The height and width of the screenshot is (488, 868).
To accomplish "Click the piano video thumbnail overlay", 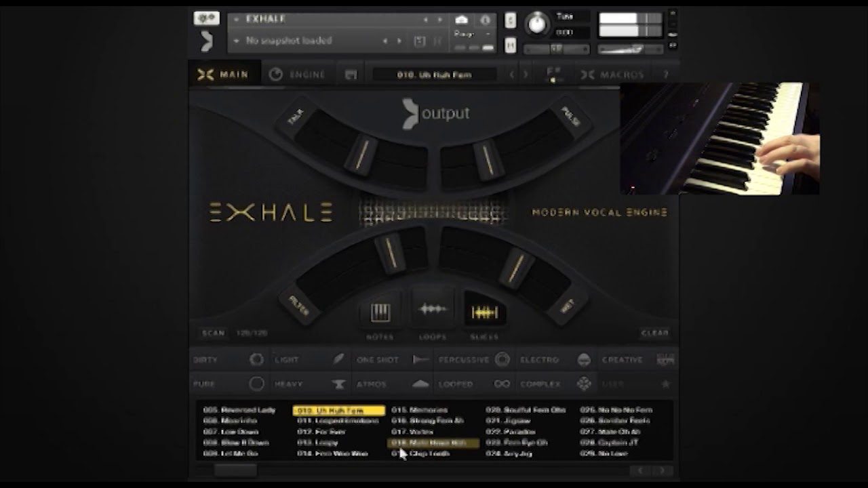I will point(719,139).
